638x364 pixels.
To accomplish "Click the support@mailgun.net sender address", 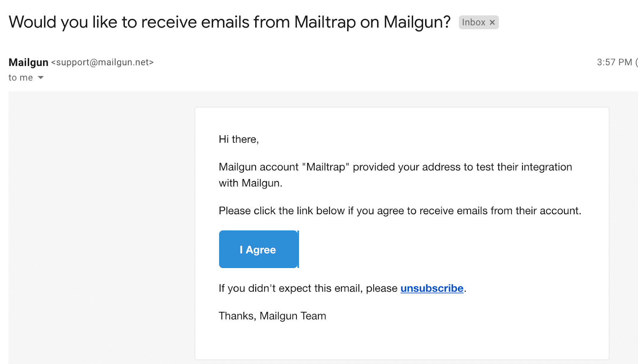I will point(102,63).
